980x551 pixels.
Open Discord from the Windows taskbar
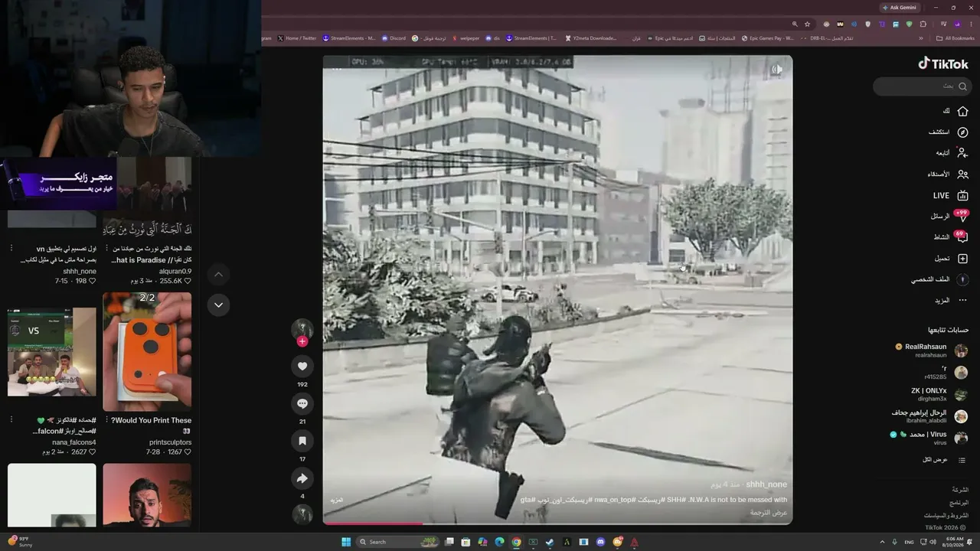click(x=601, y=542)
